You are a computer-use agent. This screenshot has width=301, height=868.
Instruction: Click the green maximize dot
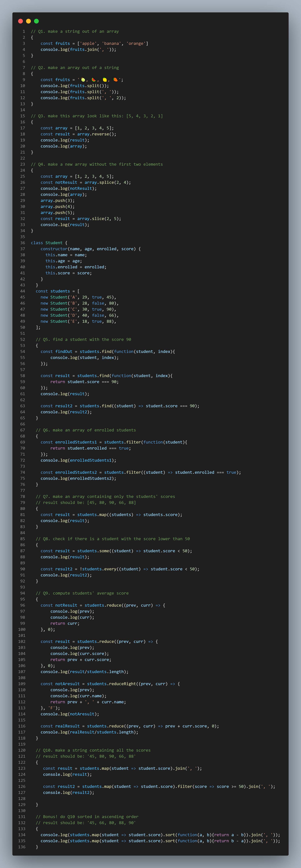click(36, 21)
